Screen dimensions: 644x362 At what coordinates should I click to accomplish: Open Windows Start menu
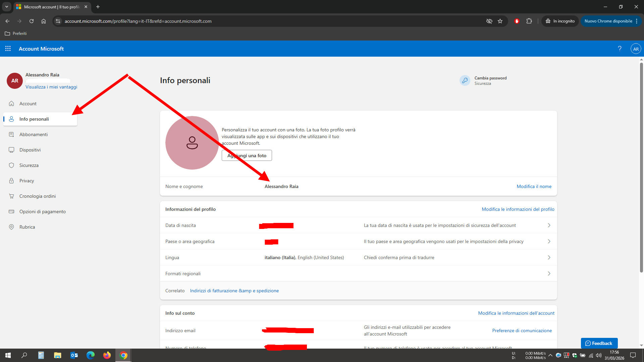(x=8, y=355)
